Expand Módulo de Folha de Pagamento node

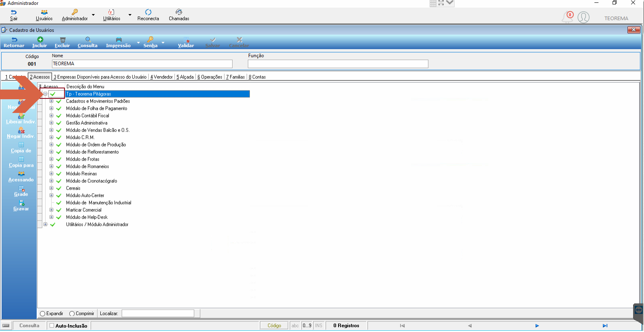[51, 109]
